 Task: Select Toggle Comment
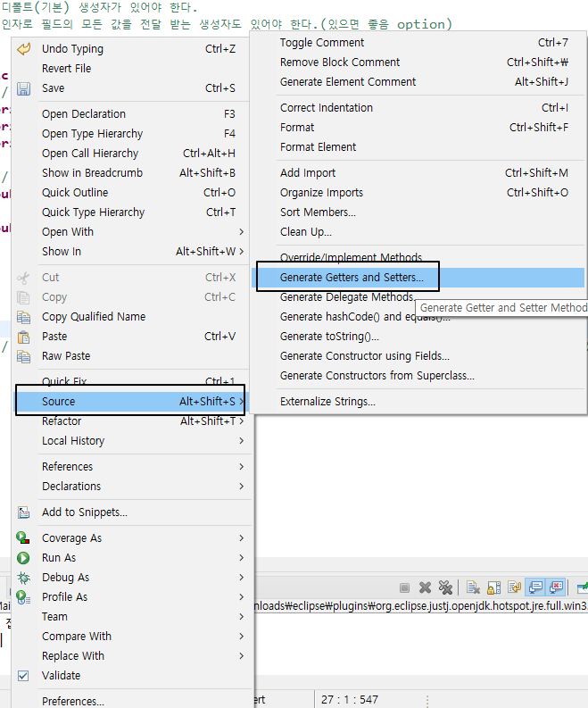point(418,43)
